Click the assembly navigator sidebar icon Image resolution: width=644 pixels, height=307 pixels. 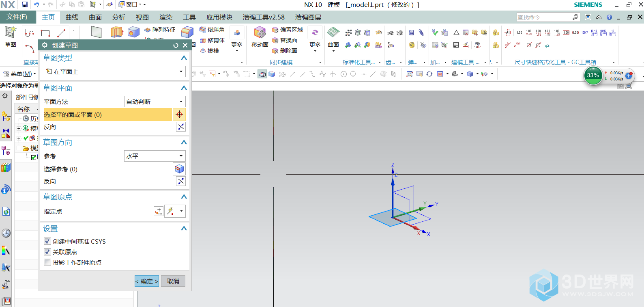6,117
